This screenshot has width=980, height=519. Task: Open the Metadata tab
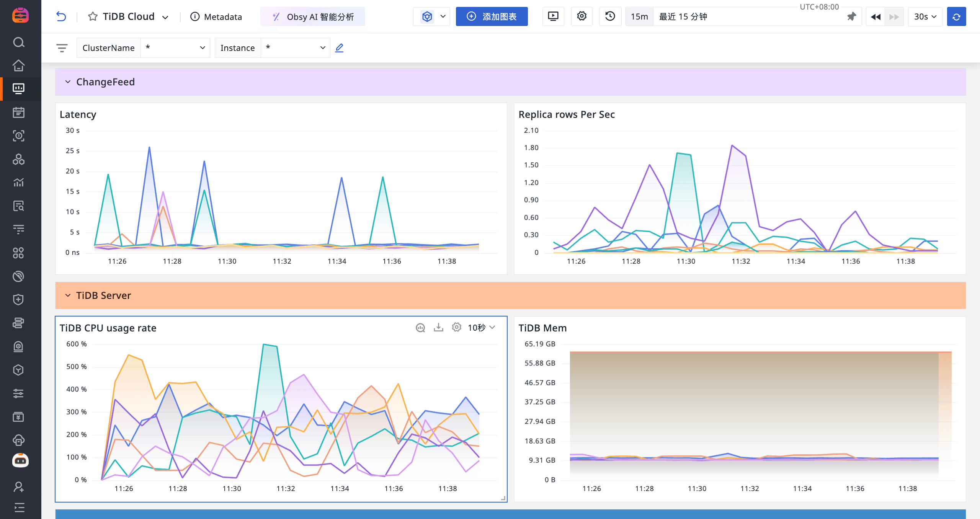coord(216,16)
